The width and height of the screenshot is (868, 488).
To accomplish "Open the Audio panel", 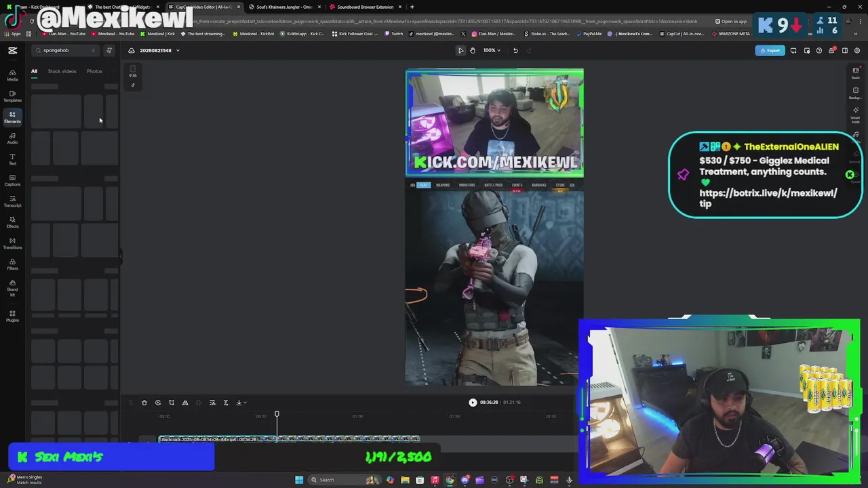I will [x=12, y=138].
